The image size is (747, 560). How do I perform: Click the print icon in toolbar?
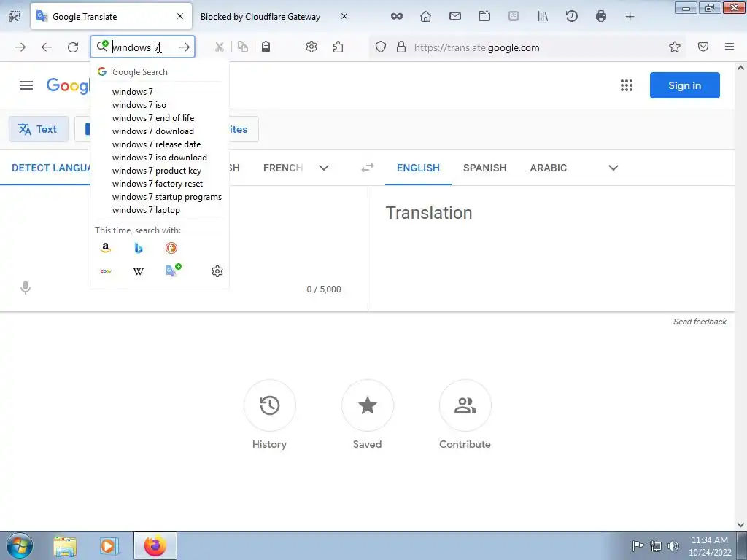click(601, 17)
